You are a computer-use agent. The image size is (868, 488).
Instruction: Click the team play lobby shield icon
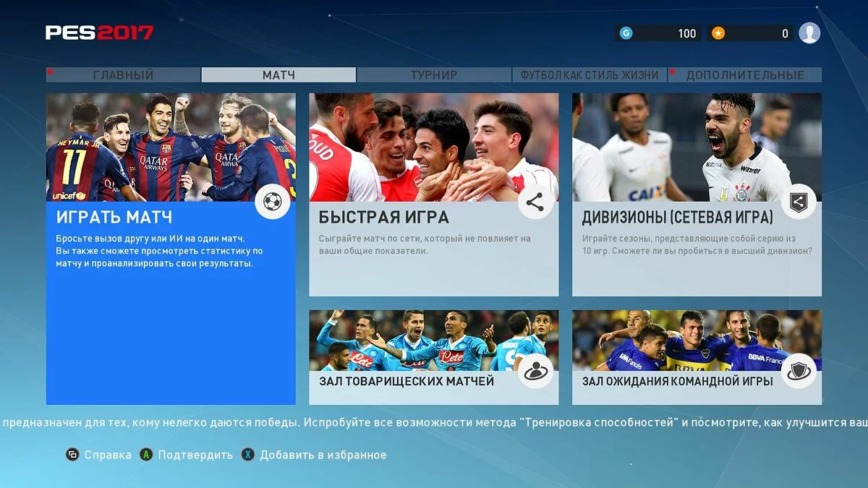pyautogui.click(x=799, y=371)
